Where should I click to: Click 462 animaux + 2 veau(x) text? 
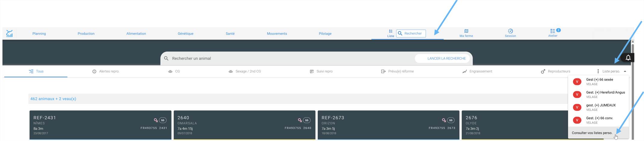point(53,99)
